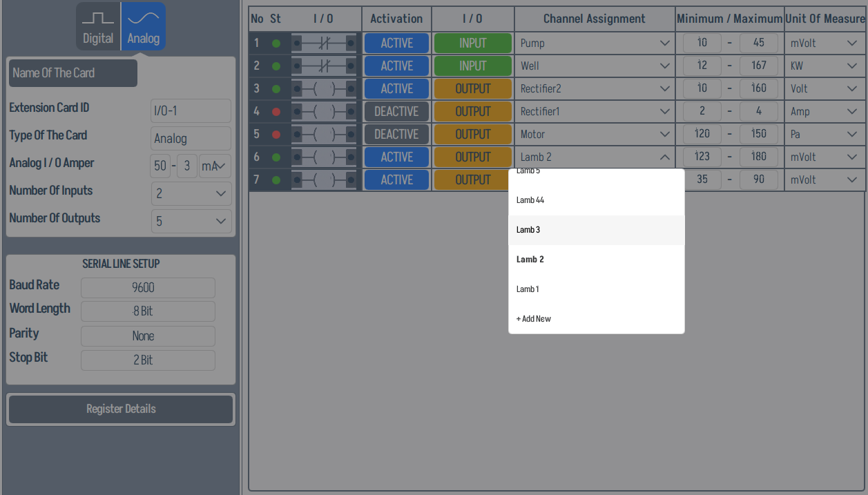
Task: Click the contact symbol icon in row 2
Action: point(324,66)
